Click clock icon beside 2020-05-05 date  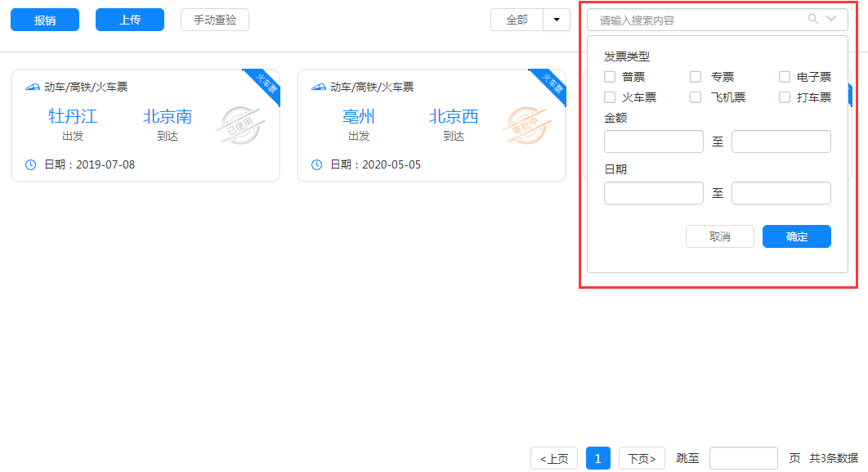tap(317, 164)
